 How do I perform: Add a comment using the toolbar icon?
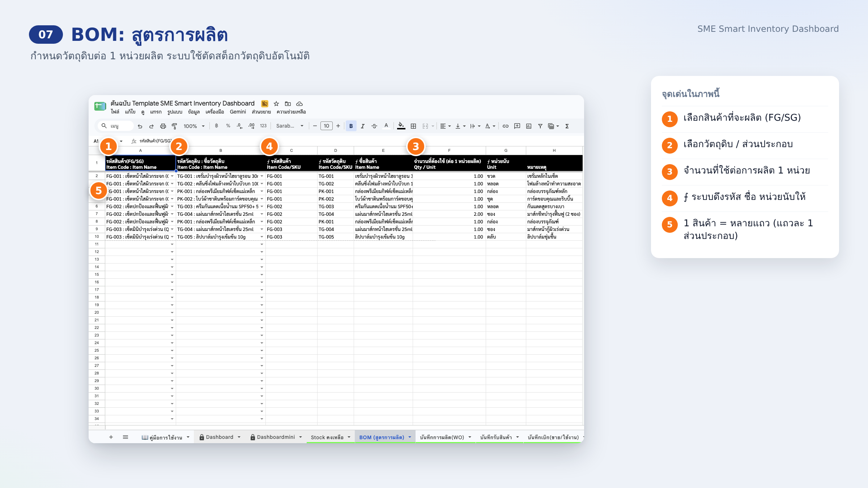pos(517,126)
